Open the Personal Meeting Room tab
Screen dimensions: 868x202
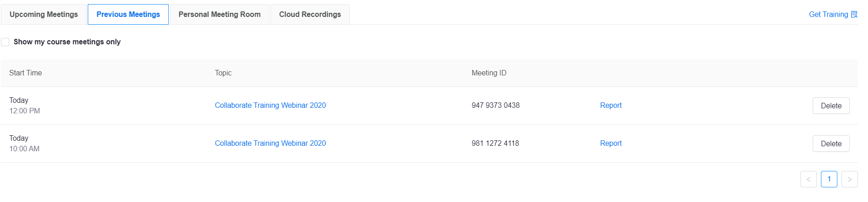220,14
